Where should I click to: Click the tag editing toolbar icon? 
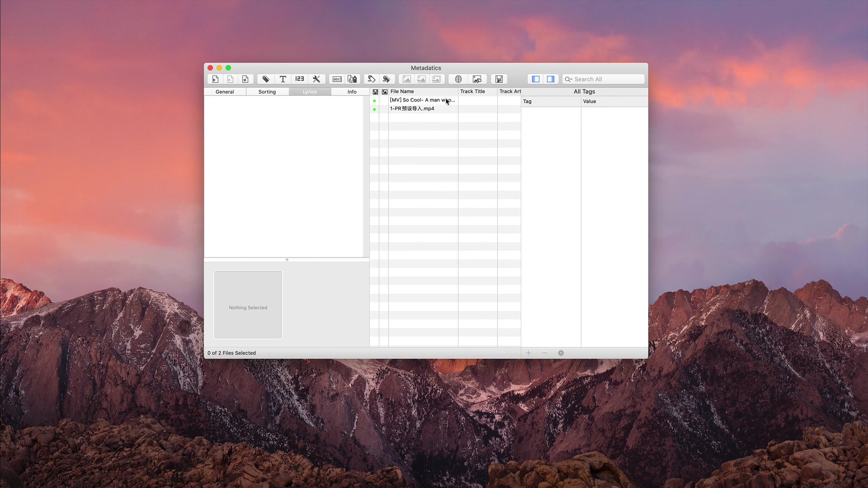point(266,79)
